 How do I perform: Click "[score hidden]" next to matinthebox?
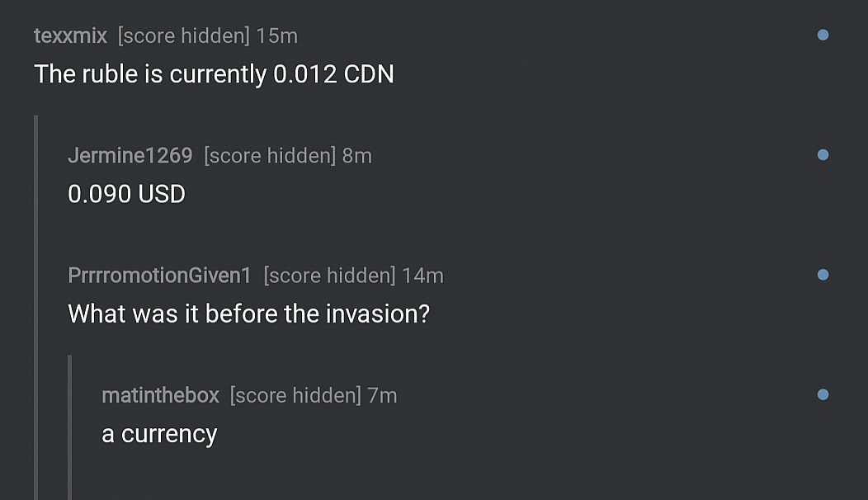click(295, 395)
